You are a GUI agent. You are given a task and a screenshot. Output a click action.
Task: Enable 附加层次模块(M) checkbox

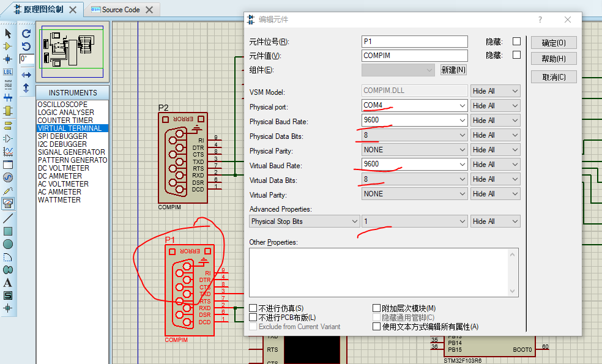377,308
